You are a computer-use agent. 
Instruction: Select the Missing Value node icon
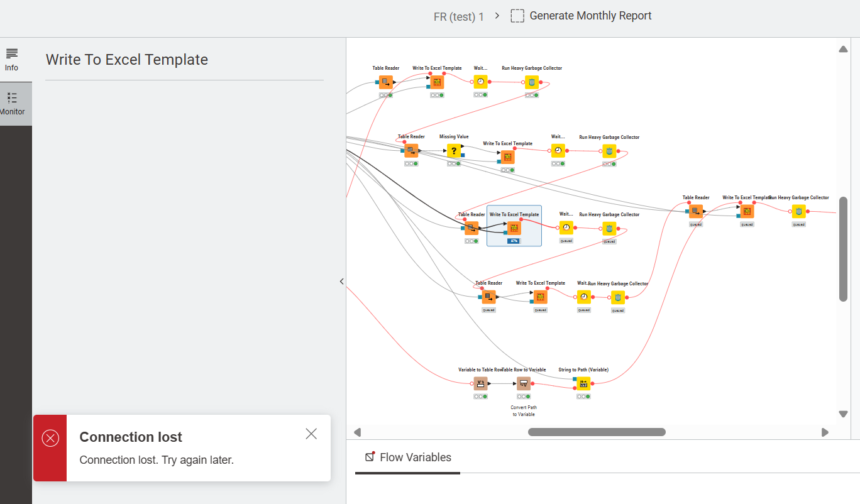(454, 151)
